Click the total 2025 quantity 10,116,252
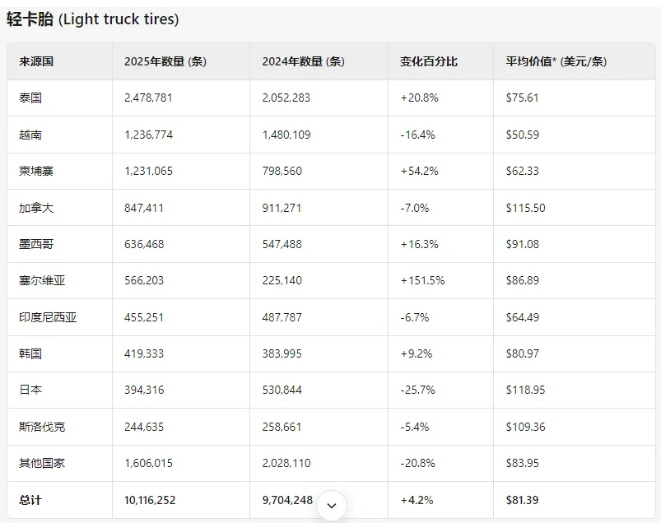The height and width of the screenshot is (528, 668). click(x=158, y=500)
